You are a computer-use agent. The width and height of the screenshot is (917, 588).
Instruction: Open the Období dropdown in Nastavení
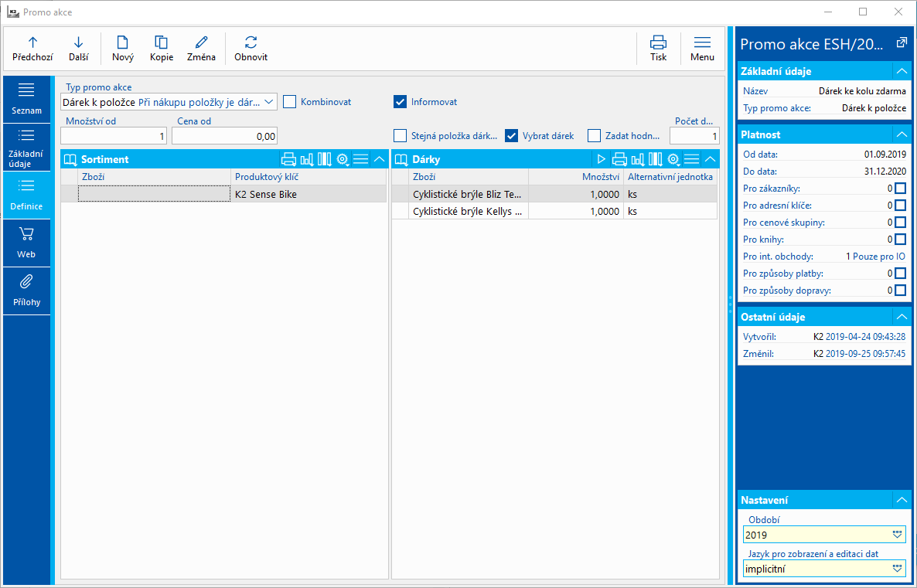click(x=897, y=535)
